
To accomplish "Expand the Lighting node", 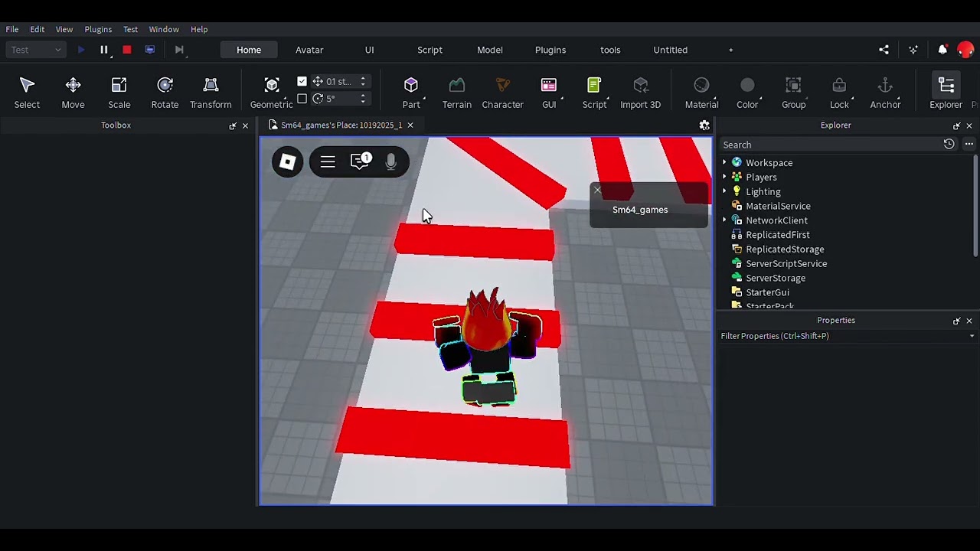I will pos(724,191).
